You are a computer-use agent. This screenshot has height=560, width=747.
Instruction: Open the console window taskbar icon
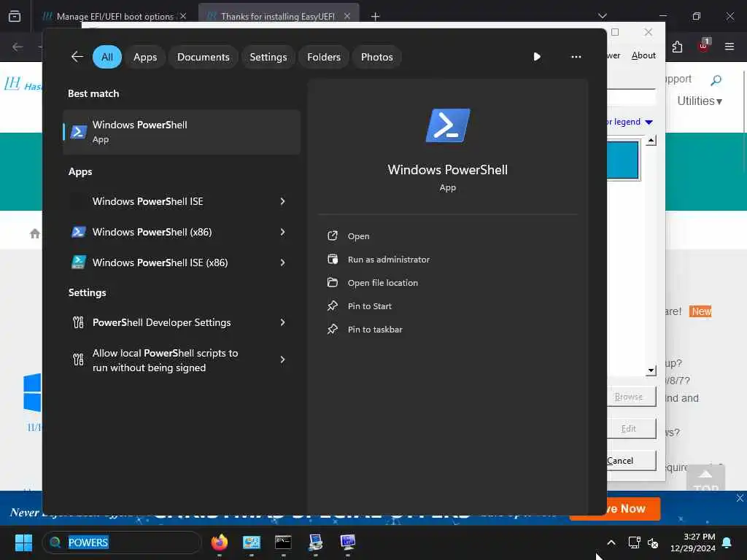tap(284, 542)
